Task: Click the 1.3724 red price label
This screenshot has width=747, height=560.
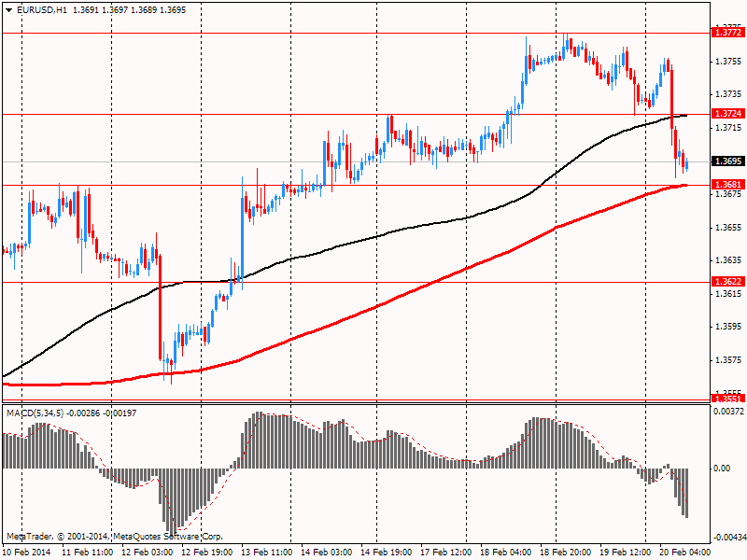Action: point(728,113)
